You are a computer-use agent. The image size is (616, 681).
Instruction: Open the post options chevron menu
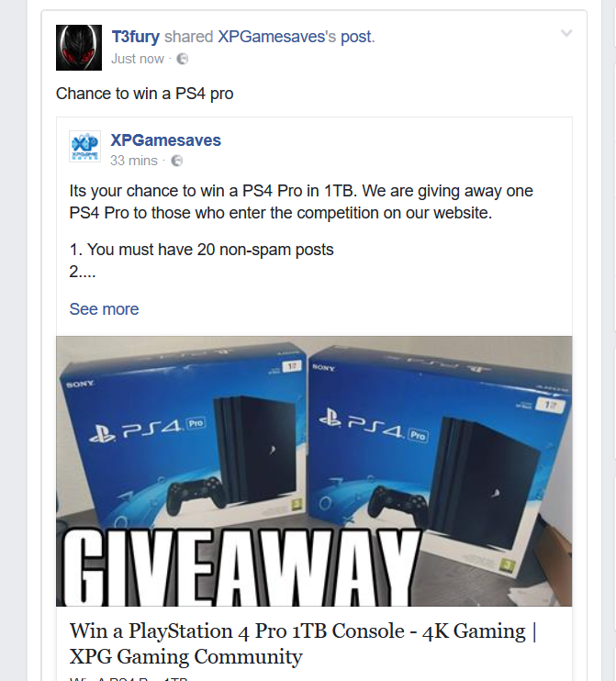[x=566, y=33]
